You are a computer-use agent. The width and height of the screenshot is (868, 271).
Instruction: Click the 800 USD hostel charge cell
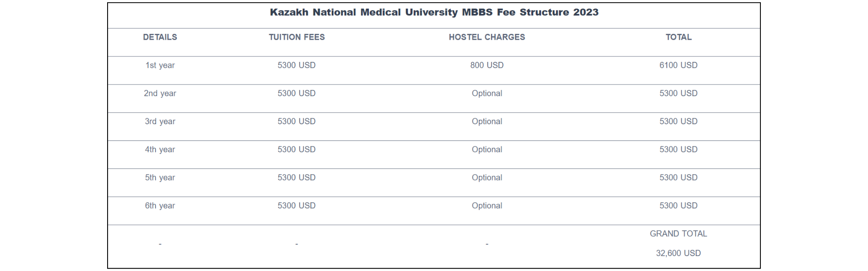[x=487, y=65]
